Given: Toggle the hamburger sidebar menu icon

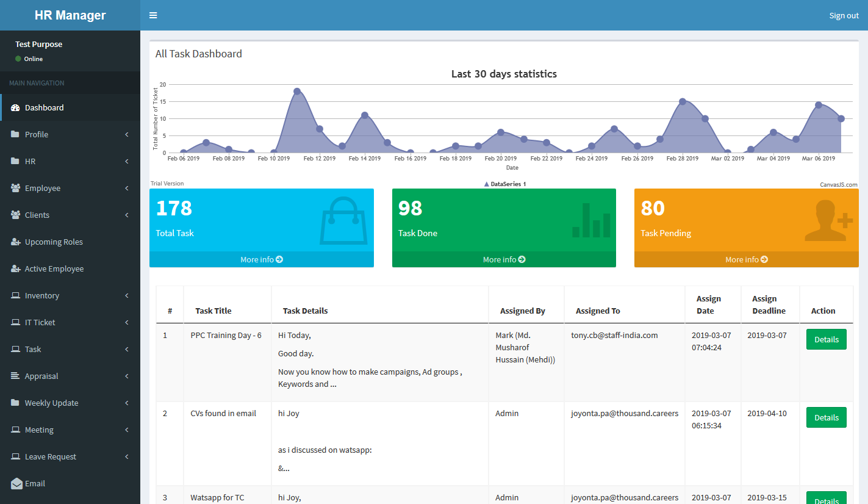Looking at the screenshot, I should [153, 15].
